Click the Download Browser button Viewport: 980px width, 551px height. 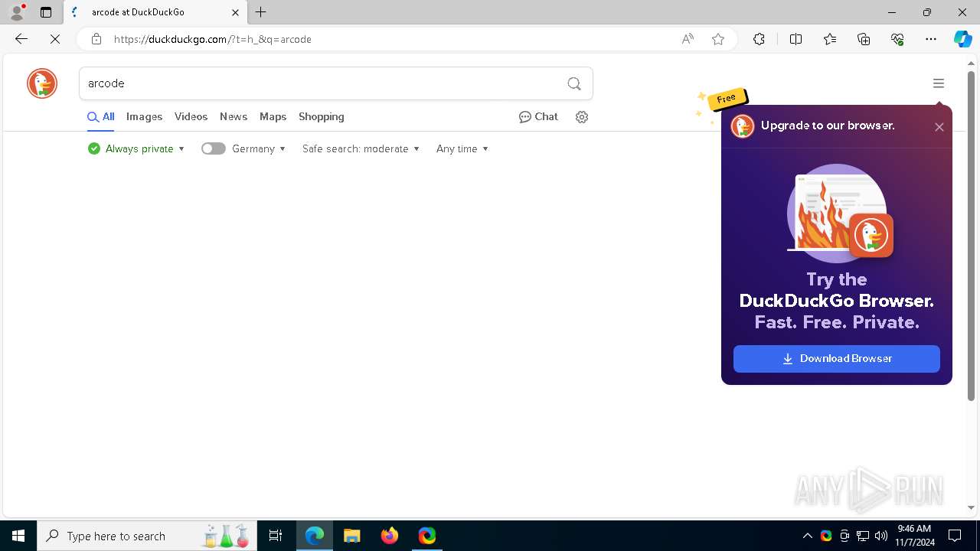pos(837,359)
